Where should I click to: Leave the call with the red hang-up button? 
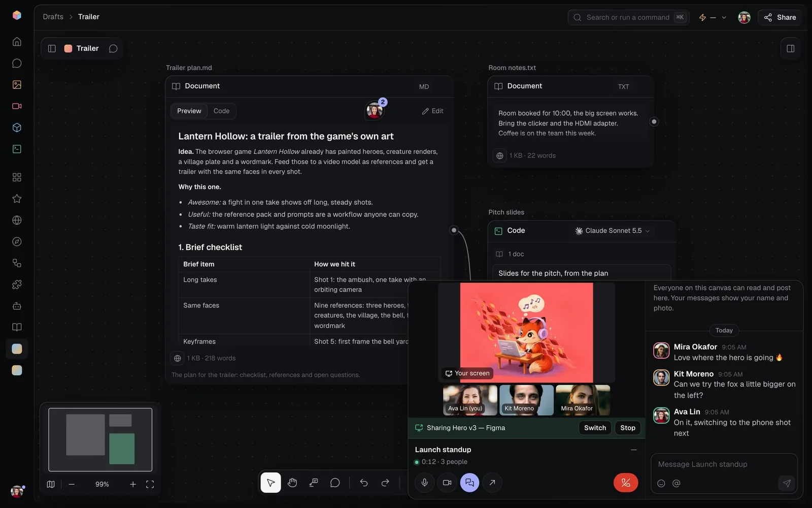[x=626, y=483]
